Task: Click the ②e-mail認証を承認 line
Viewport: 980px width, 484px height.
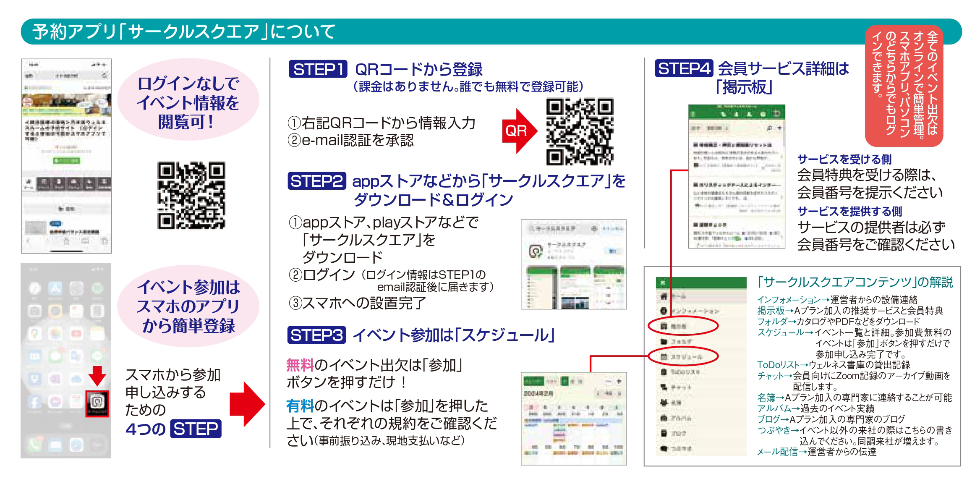Action: pos(350,140)
